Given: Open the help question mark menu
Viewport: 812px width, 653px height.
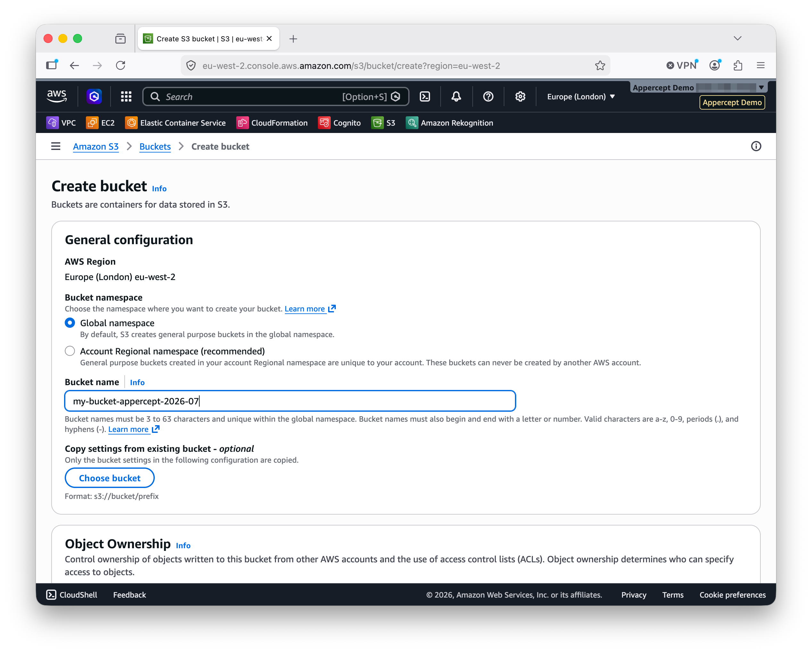Looking at the screenshot, I should pos(488,97).
